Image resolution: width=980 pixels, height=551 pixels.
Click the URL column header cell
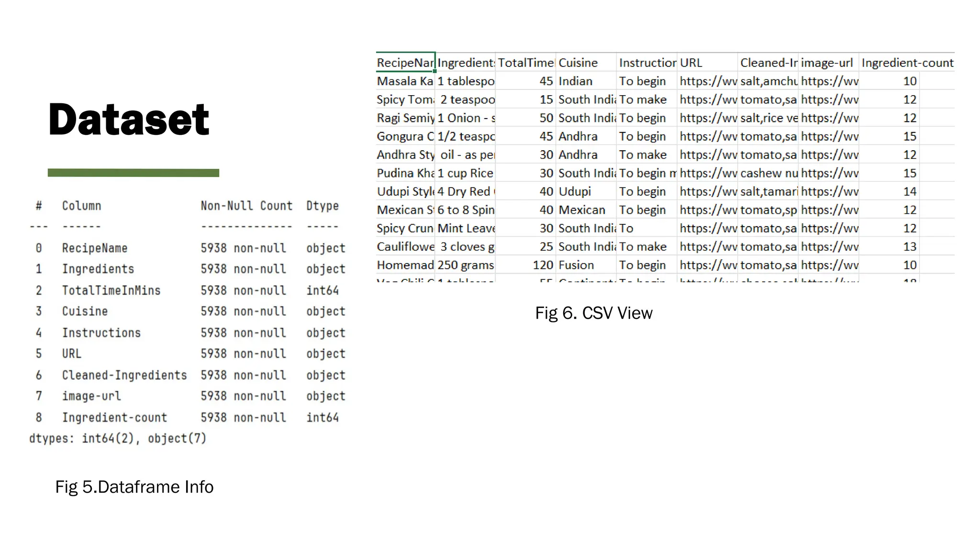[707, 63]
